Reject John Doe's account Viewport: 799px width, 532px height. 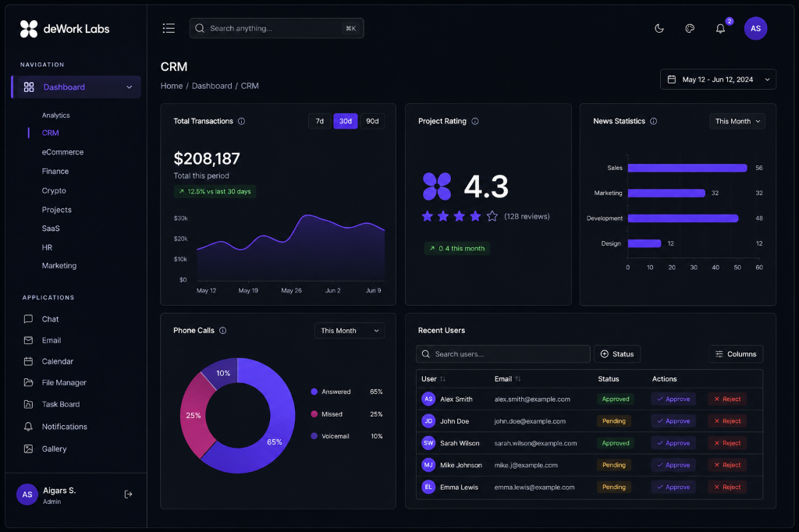[727, 421]
